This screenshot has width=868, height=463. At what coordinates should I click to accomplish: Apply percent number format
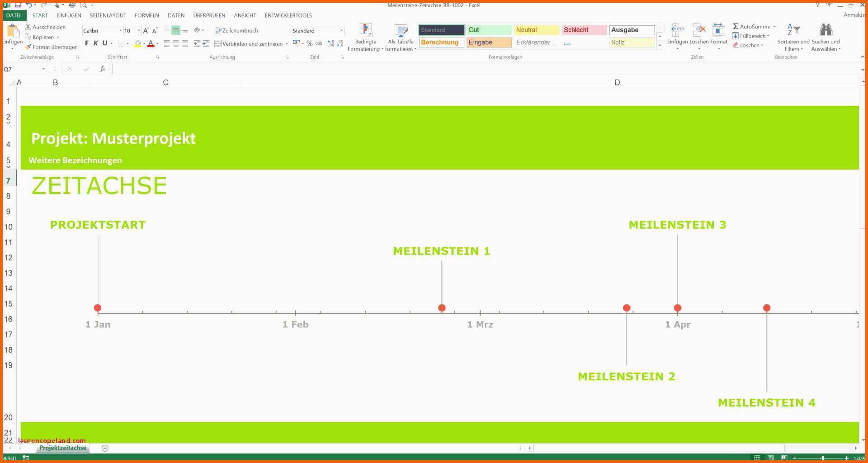pos(310,43)
